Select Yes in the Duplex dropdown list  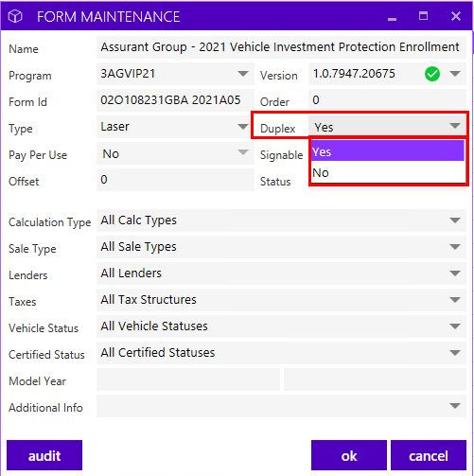[388, 151]
